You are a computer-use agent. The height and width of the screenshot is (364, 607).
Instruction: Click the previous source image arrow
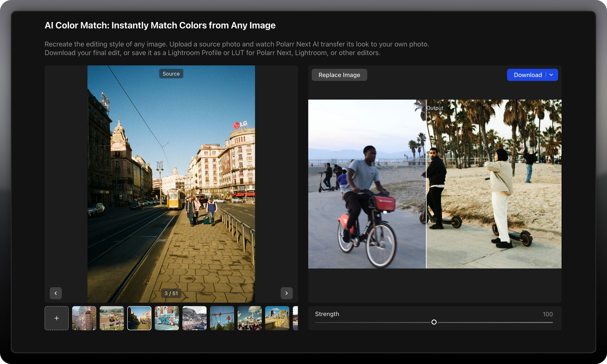pos(56,293)
